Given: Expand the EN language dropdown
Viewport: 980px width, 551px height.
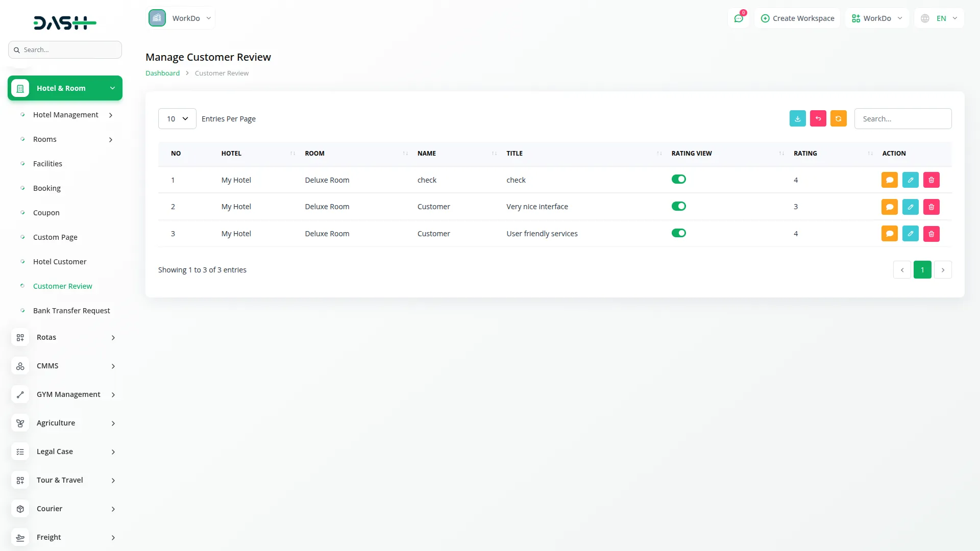Looking at the screenshot, I should tap(940, 18).
